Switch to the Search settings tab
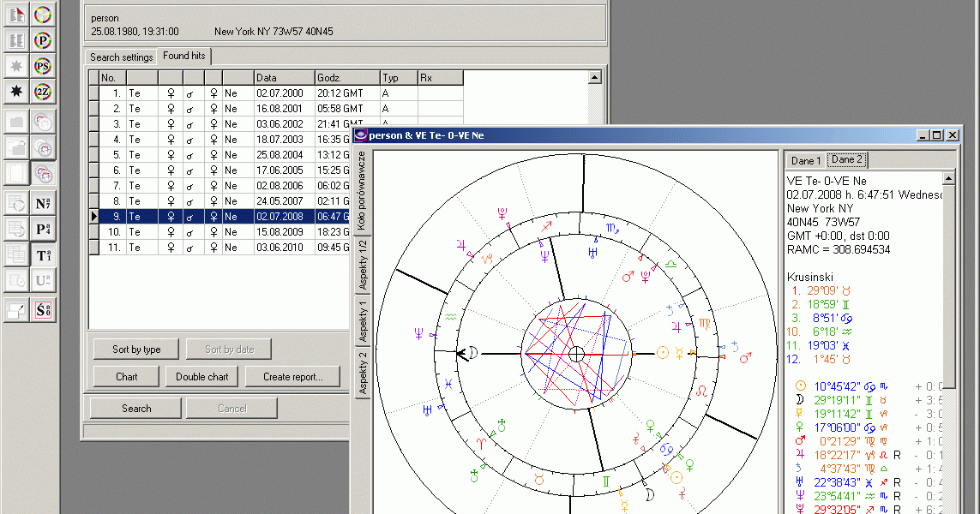Screen dimensions: 980x514 [120, 57]
